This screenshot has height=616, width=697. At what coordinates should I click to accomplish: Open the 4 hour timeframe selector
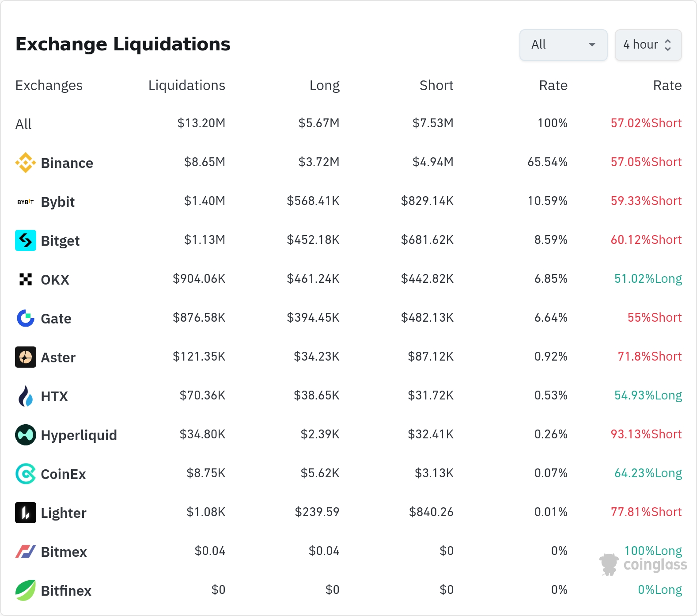pyautogui.click(x=648, y=45)
